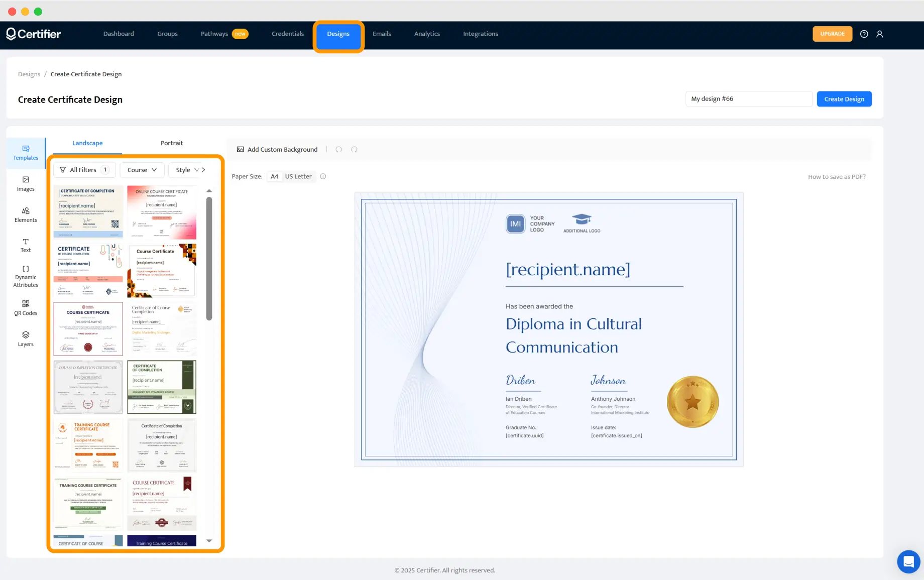
Task: Open Groups in navigation
Action: (167, 34)
